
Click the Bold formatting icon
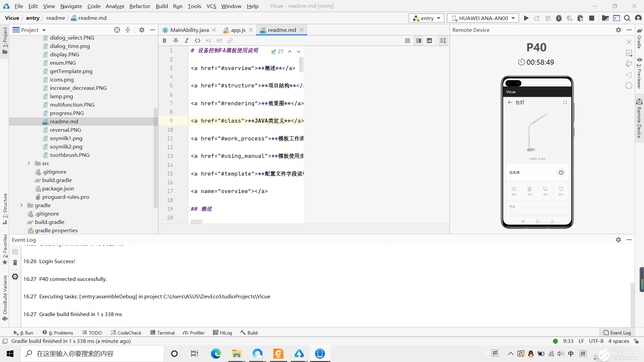pos(165,41)
